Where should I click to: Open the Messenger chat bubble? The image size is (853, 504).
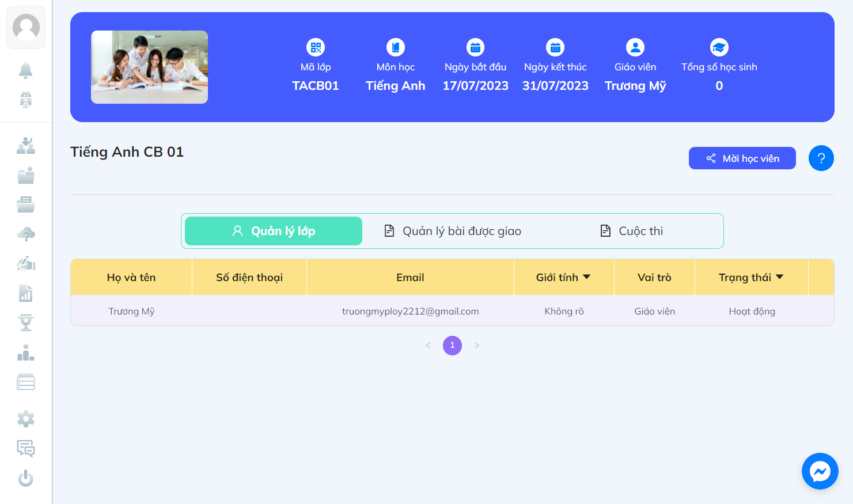pos(820,471)
